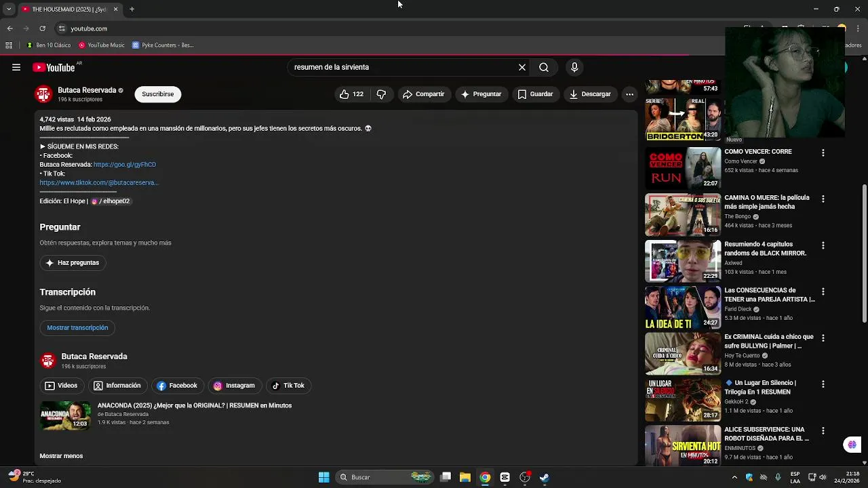Viewport: 868px width, 488px height.
Task: Dislike the video
Action: [381, 94]
